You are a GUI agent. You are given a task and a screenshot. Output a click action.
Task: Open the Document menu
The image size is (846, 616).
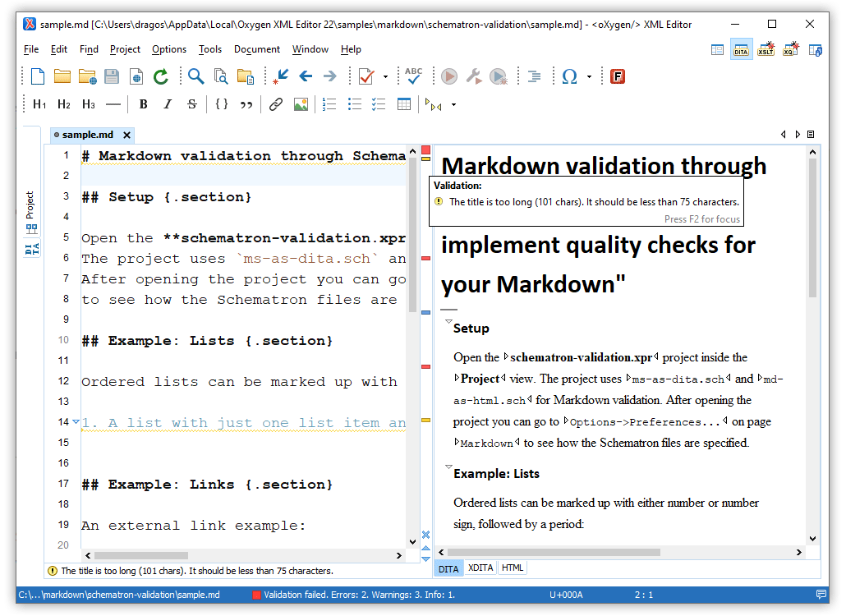257,49
